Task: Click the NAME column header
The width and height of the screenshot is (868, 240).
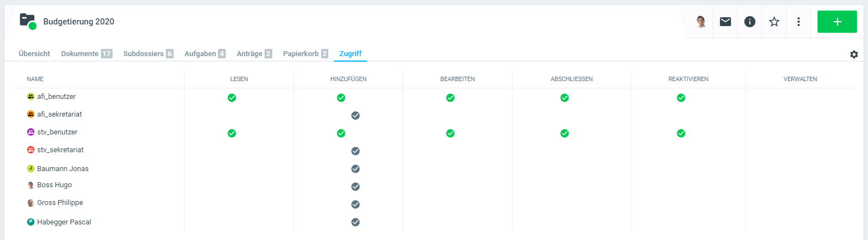Action: tap(35, 79)
